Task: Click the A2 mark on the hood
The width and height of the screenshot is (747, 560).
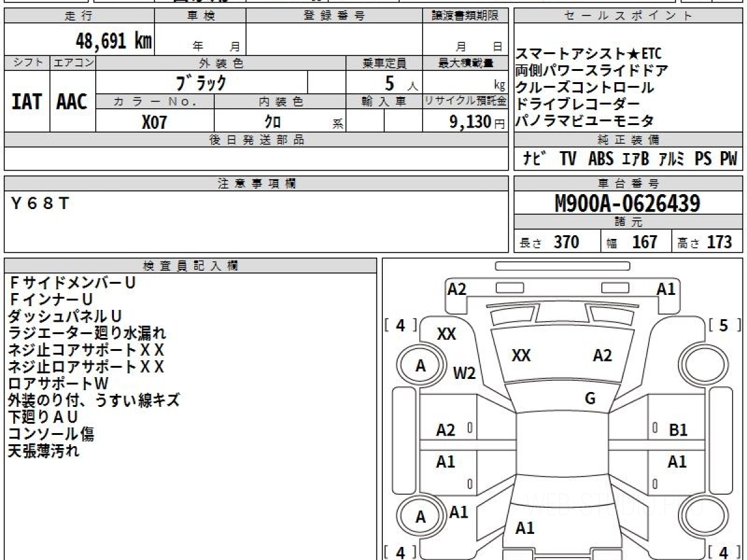Action: (602, 355)
